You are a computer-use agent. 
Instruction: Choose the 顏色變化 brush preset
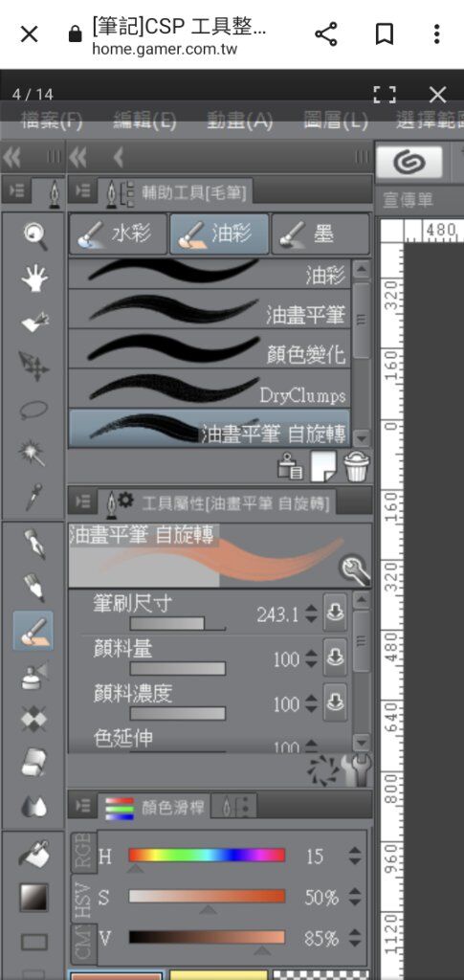coord(210,348)
